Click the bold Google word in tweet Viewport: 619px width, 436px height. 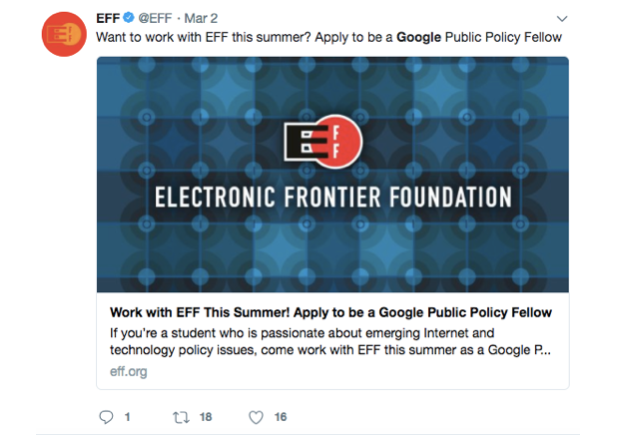pos(418,37)
